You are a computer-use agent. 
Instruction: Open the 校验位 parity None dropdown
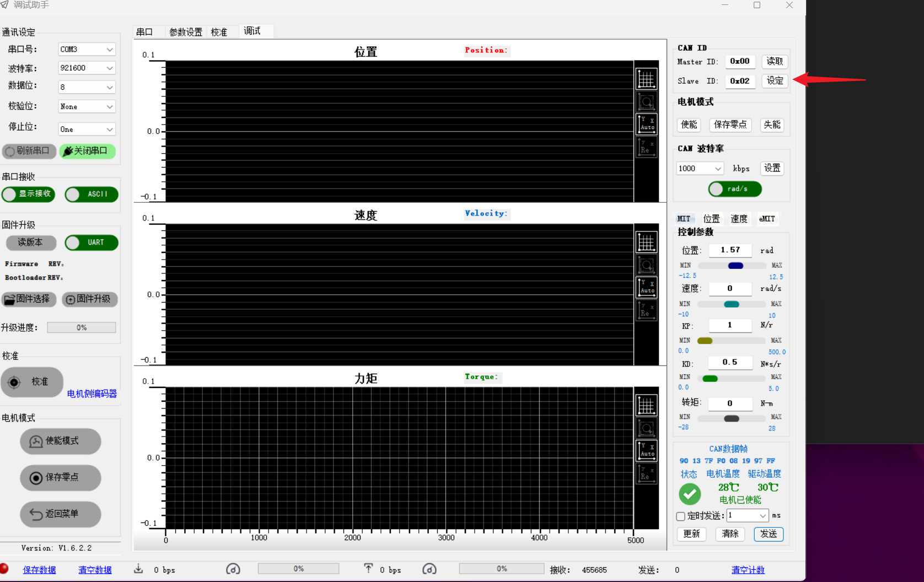(x=87, y=106)
